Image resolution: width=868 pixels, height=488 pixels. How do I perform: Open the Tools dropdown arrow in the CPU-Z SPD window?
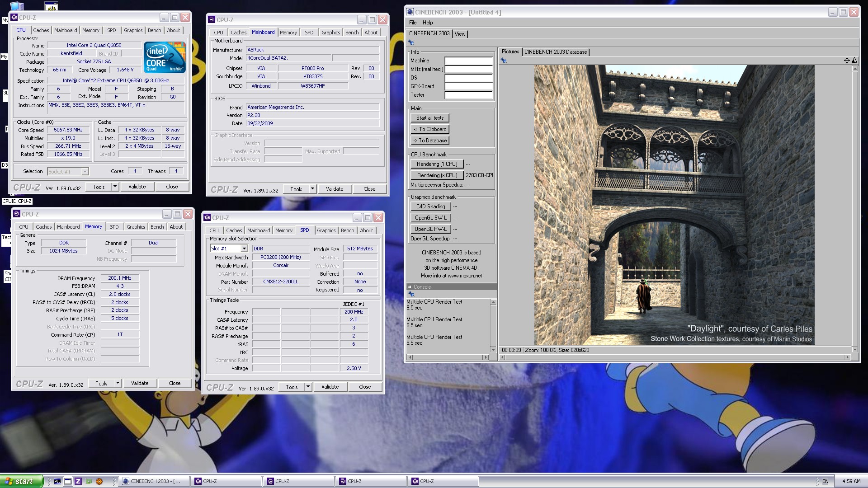click(x=308, y=387)
